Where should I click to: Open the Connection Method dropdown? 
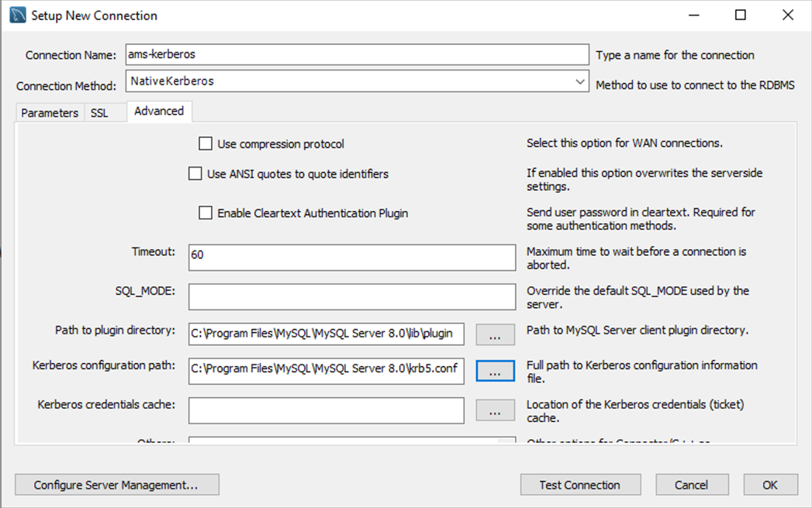click(358, 81)
